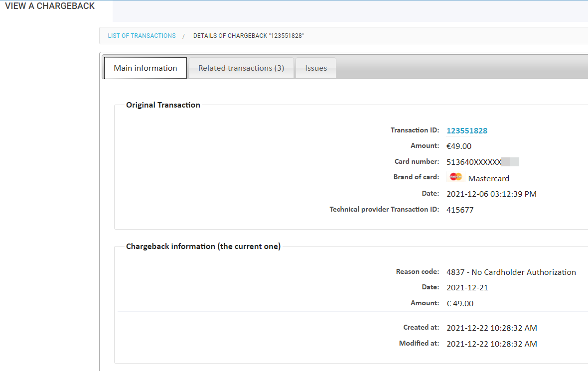Image resolution: width=588 pixels, height=371 pixels.
Task: Click the VIEW A CHARGEBACK page title
Action: click(48, 5)
